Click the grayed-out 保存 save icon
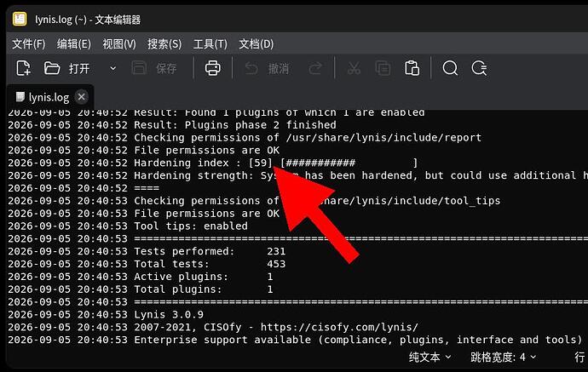The image size is (588, 372). 139,68
